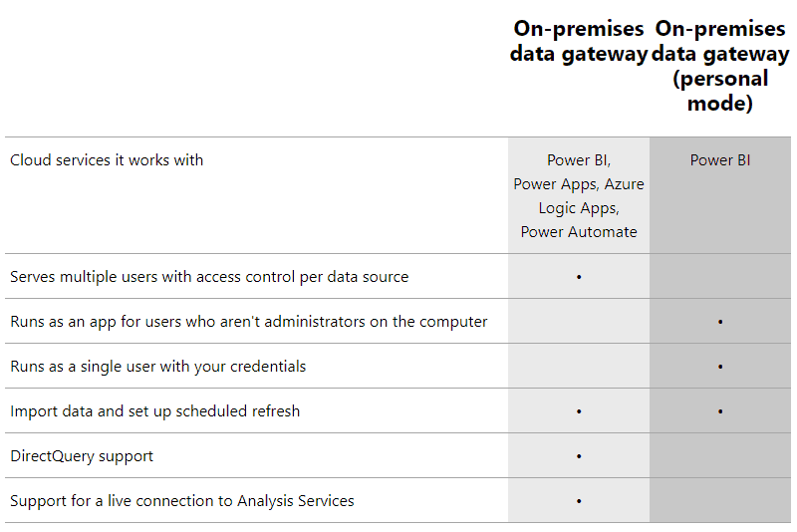This screenshot has height=532, width=797.
Task: Select the 'Cloud services it works with' row label
Action: point(107,160)
